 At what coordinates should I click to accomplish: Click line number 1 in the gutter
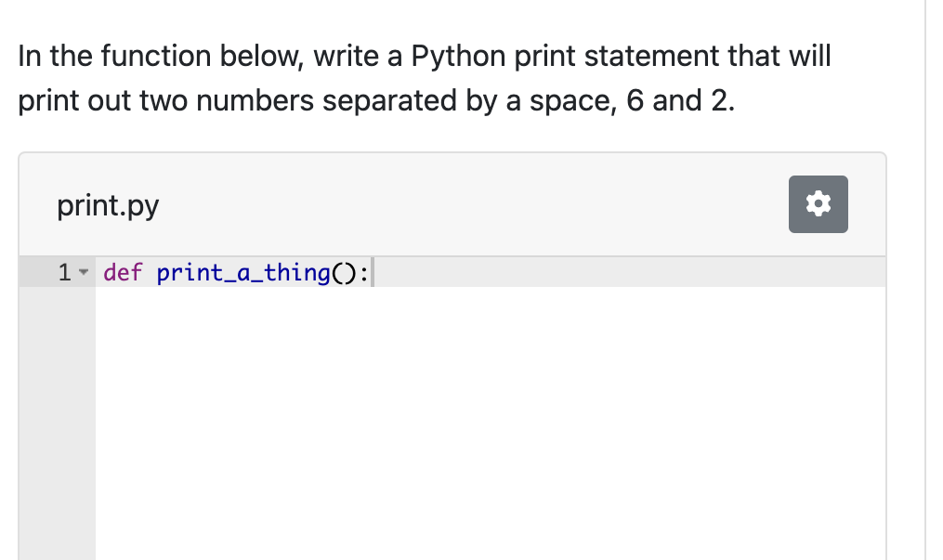point(64,273)
